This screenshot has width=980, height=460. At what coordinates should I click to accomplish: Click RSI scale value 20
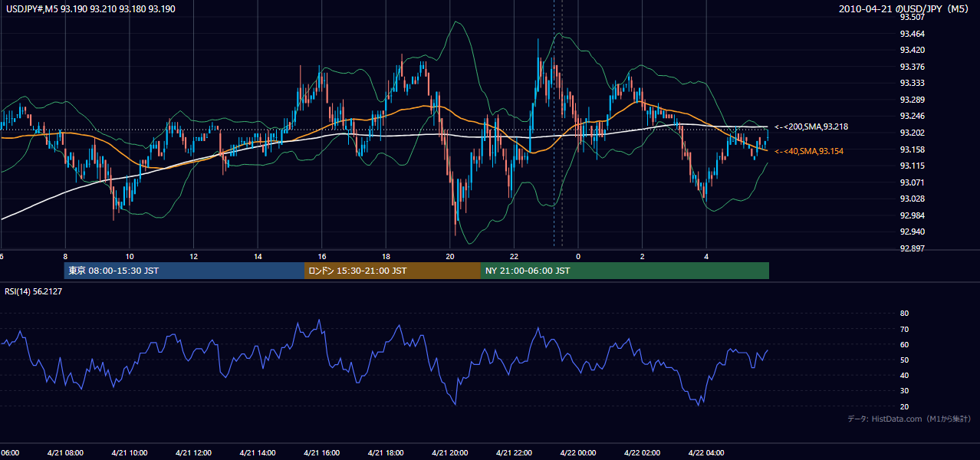point(904,406)
